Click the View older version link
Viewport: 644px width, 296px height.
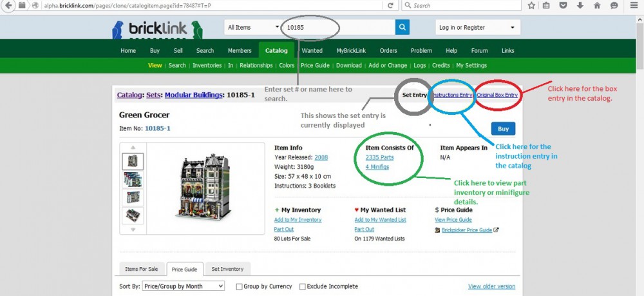(491, 286)
